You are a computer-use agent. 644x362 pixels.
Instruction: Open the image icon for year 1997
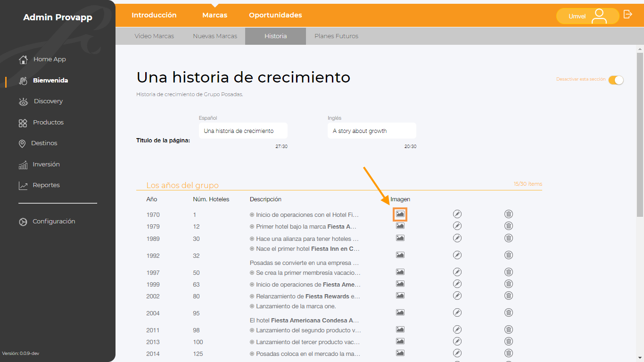[x=400, y=272]
